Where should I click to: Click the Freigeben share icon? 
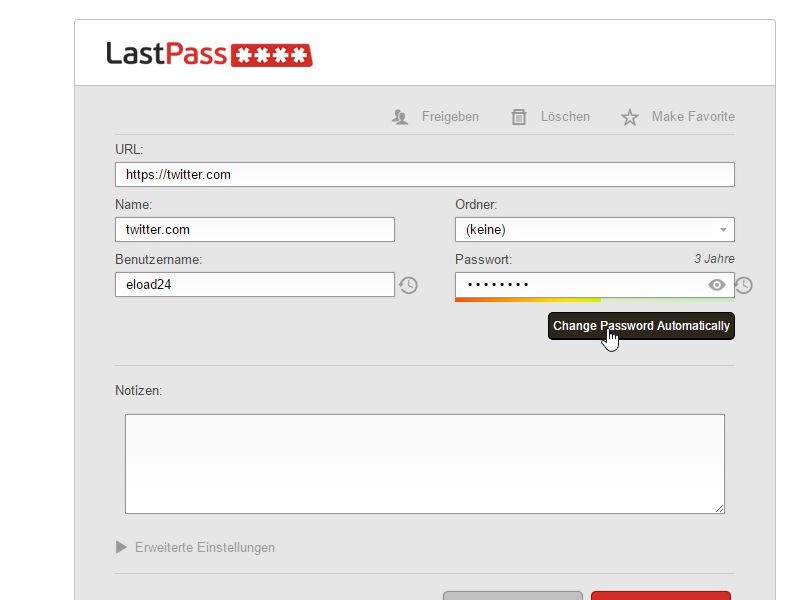(x=400, y=117)
